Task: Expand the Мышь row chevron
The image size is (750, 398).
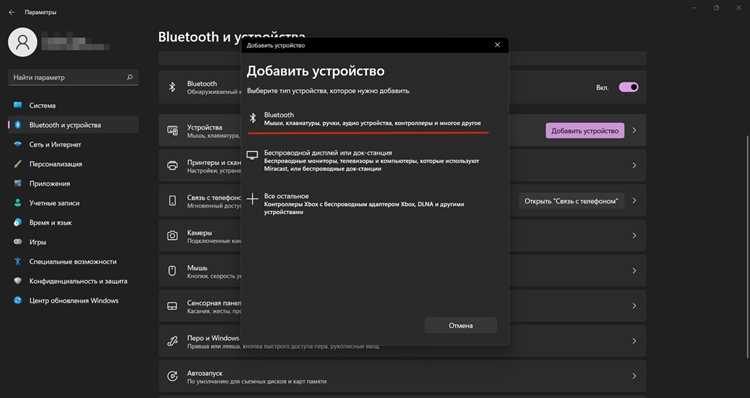Action: (x=635, y=271)
